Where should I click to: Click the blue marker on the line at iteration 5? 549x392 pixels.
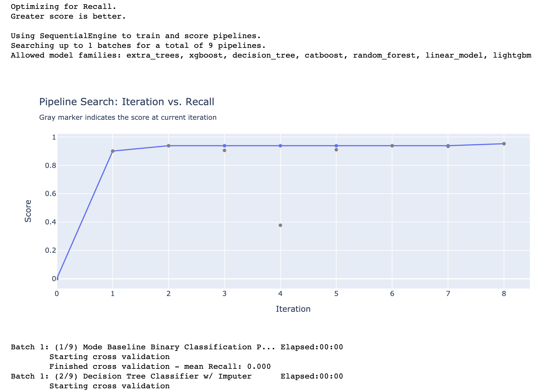click(x=336, y=146)
